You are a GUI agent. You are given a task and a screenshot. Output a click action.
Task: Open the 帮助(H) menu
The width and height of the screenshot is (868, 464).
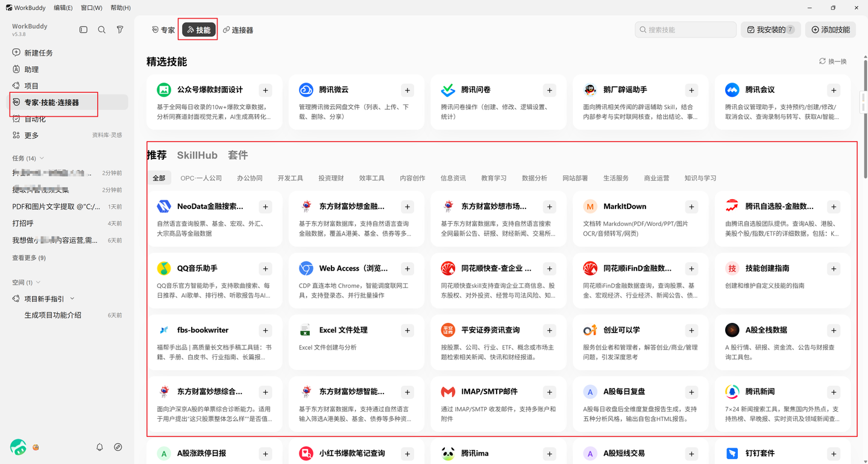(x=121, y=8)
